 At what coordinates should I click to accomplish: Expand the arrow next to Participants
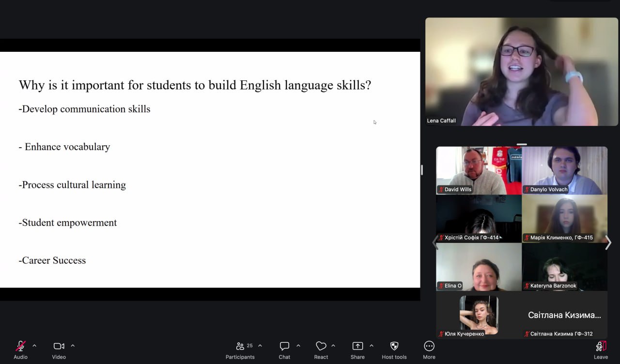260,346
